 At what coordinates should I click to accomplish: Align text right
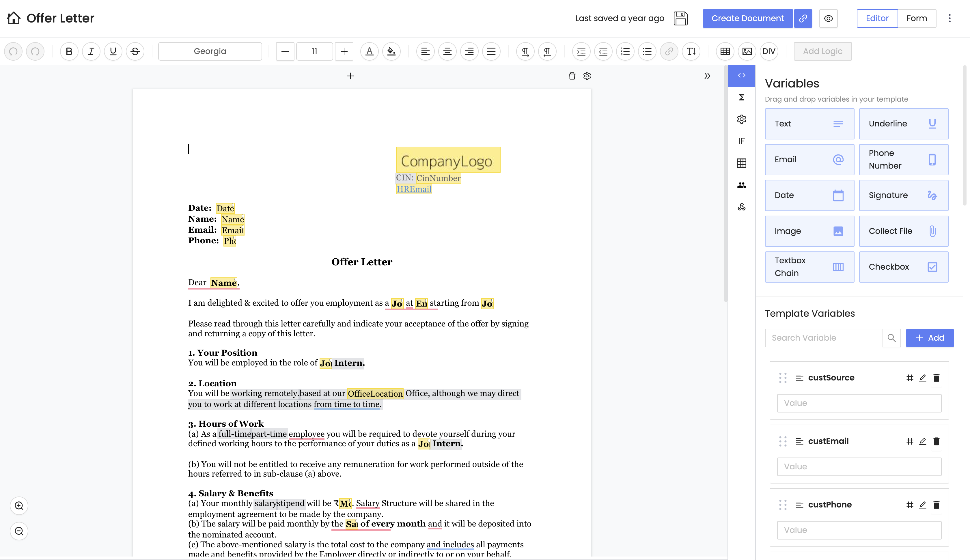(469, 51)
